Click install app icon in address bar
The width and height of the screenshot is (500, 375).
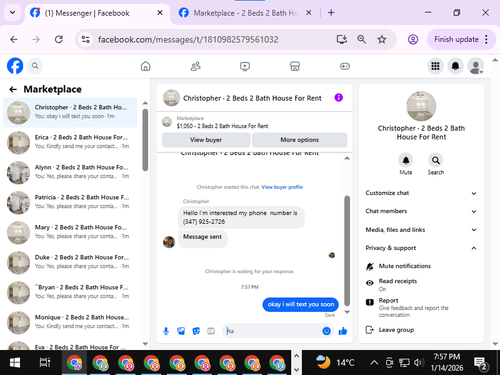coord(342,40)
